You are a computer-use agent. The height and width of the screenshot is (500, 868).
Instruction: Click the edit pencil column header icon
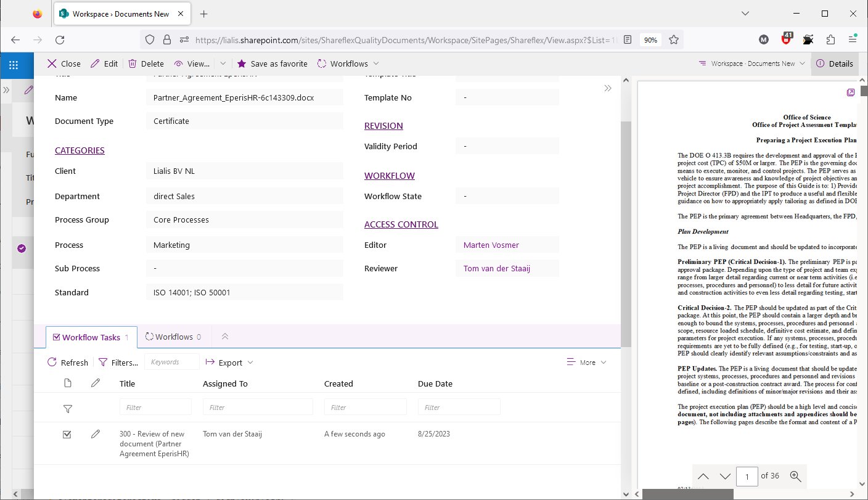pyautogui.click(x=95, y=383)
